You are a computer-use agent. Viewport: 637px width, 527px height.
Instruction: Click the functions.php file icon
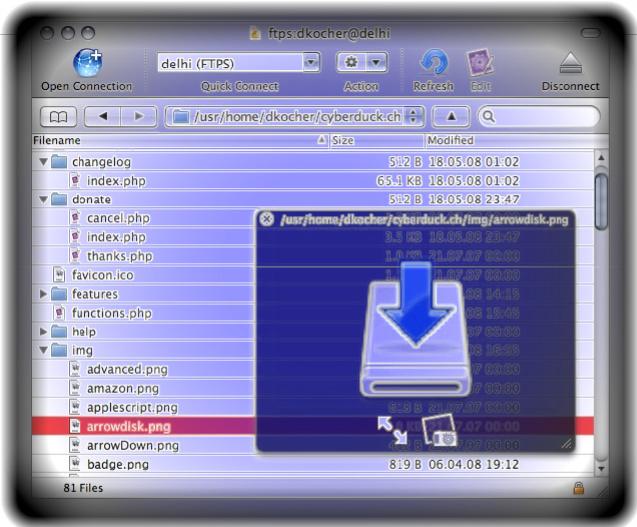pyautogui.click(x=59, y=312)
